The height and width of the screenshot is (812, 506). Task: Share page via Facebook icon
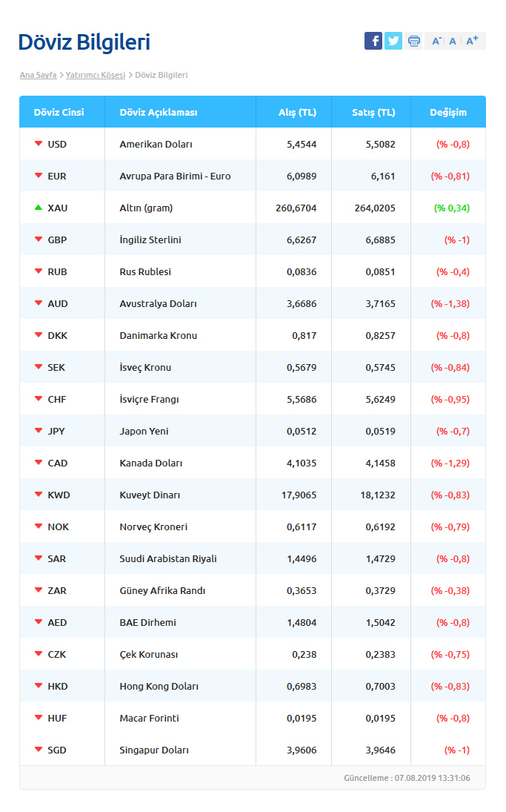[x=373, y=41]
